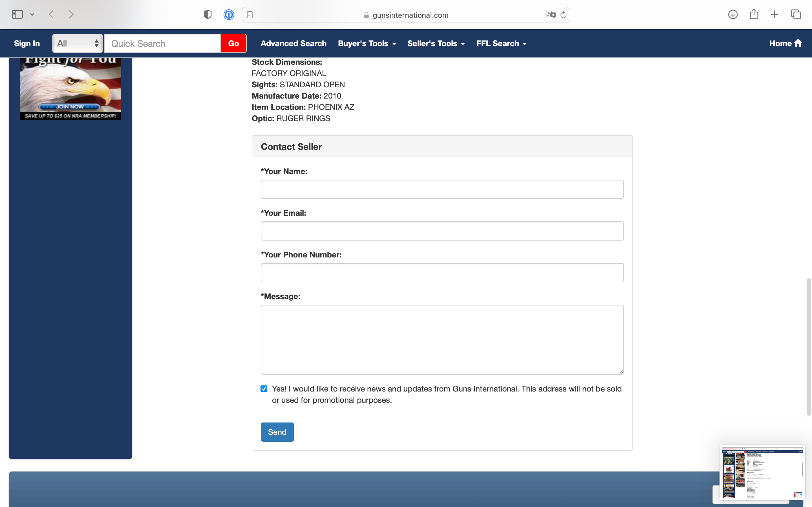The height and width of the screenshot is (507, 812).
Task: Uncheck the news and updates checkbox
Action: (x=264, y=389)
